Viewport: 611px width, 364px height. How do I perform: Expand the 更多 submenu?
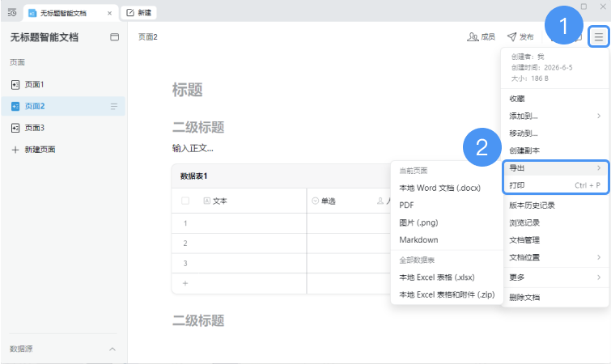tap(555, 277)
